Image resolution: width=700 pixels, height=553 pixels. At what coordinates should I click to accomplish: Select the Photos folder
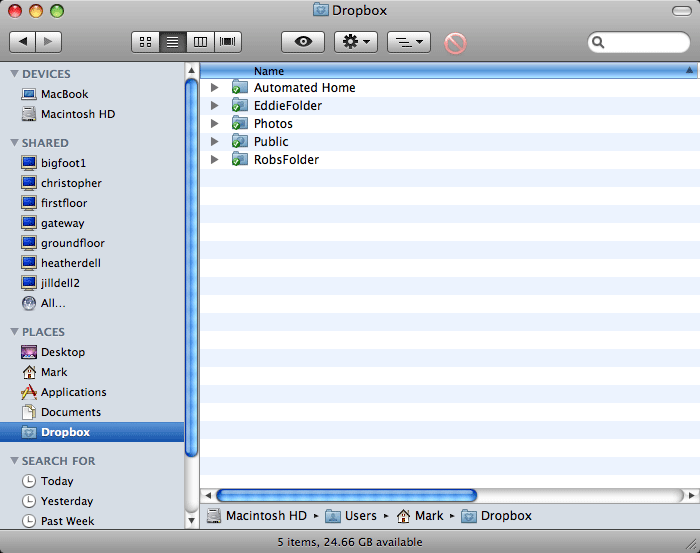coord(450,124)
